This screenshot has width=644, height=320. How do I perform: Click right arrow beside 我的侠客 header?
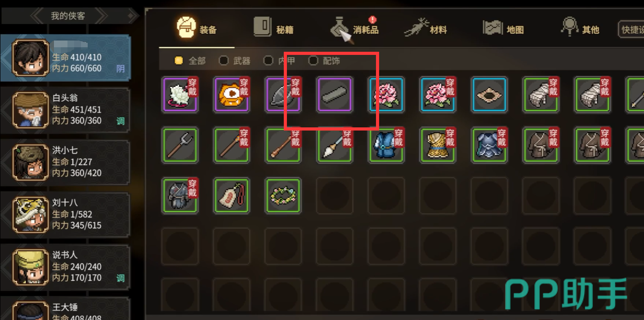point(101,16)
